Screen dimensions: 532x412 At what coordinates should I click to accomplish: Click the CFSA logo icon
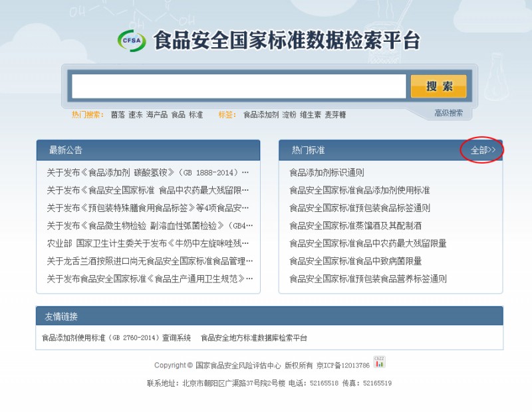(131, 41)
